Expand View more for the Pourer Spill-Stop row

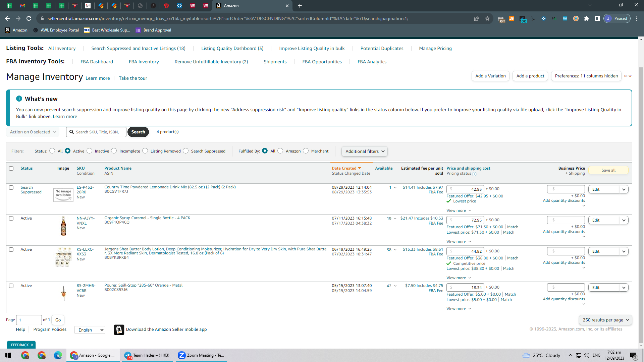pos(459,309)
